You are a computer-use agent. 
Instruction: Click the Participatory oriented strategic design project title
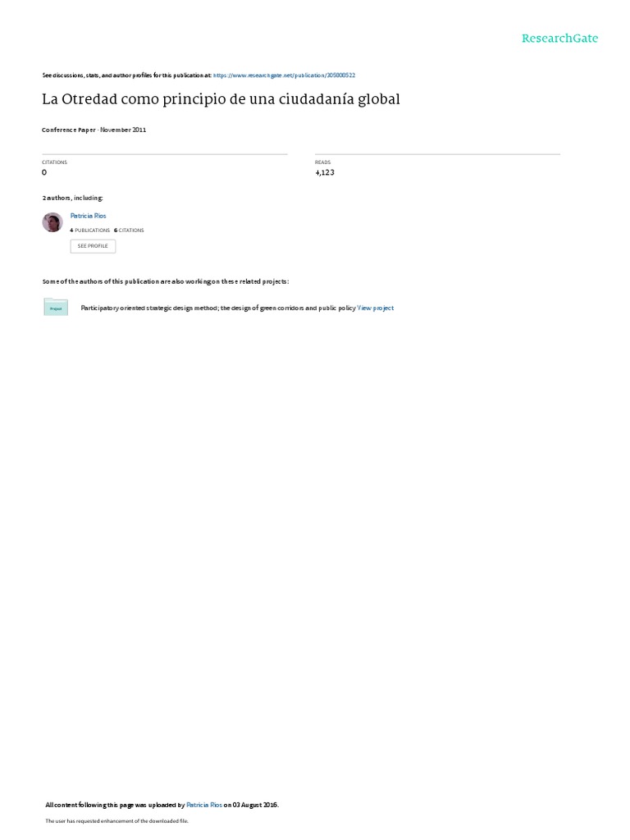pos(218,308)
